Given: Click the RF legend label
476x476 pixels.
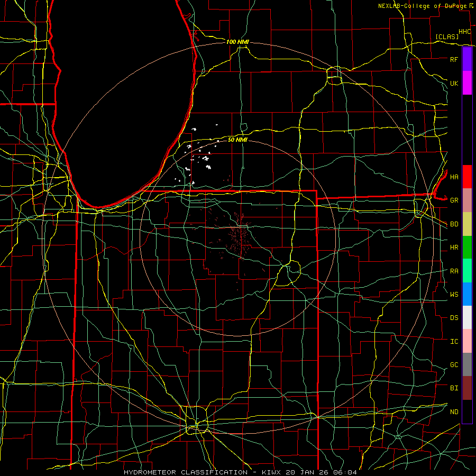Looking at the screenshot, I should point(454,59).
